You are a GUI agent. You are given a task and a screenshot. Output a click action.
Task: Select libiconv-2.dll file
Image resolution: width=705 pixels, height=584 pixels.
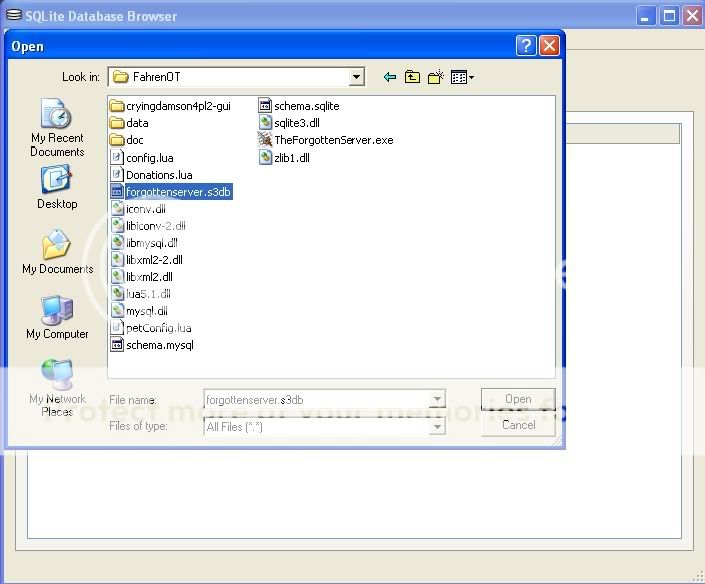(148, 226)
